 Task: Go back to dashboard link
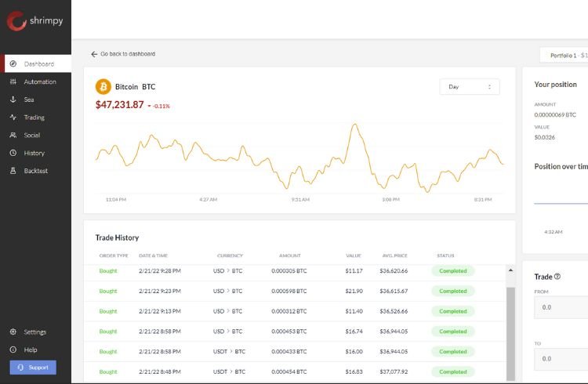click(123, 54)
